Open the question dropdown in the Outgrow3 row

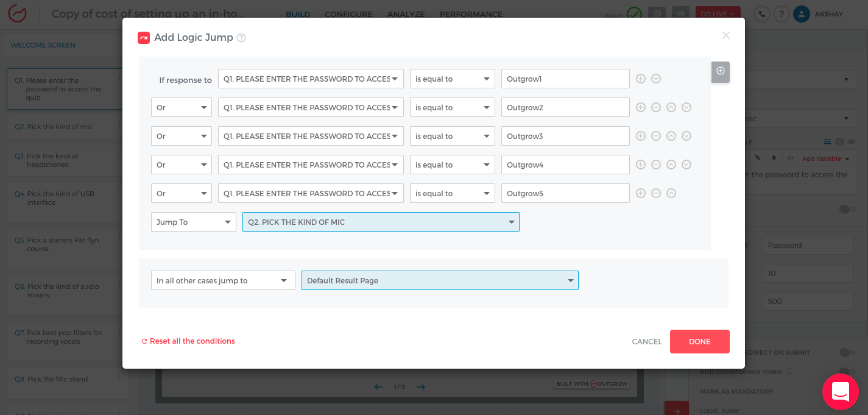click(x=311, y=136)
